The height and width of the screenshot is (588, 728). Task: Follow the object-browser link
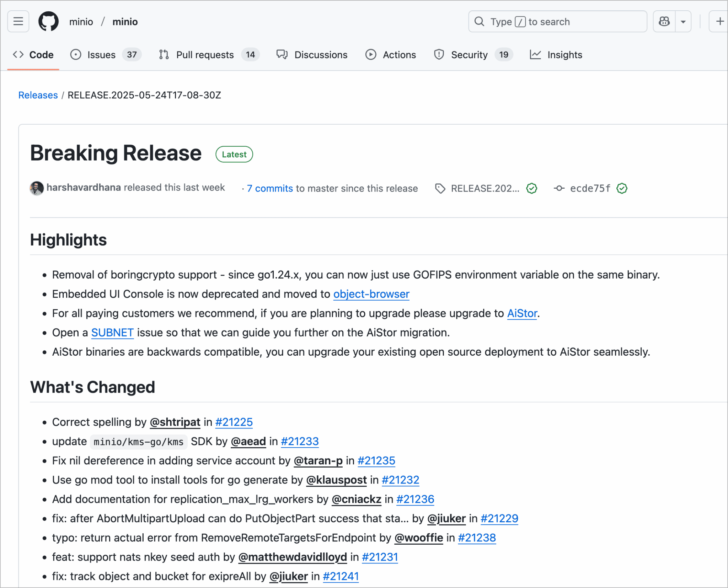[x=371, y=294]
